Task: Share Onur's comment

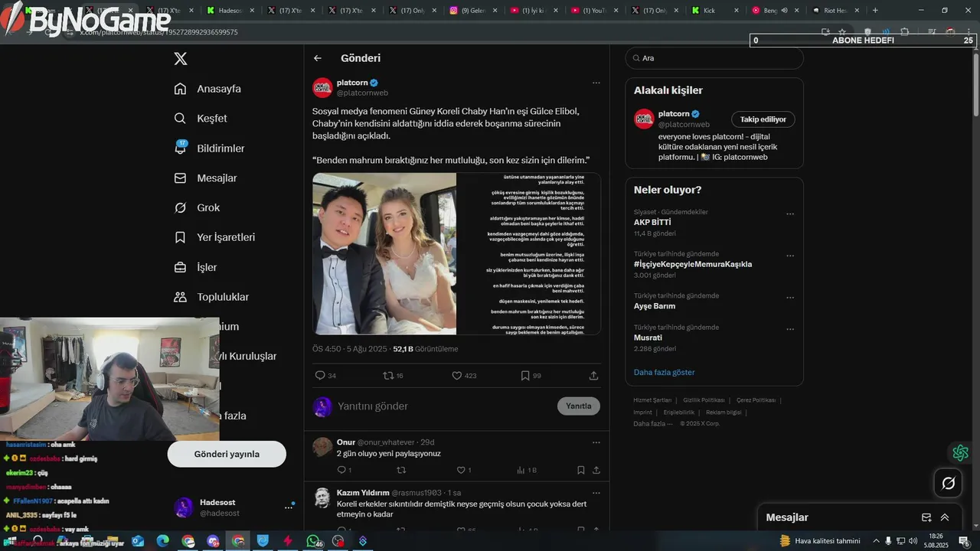Action: pyautogui.click(x=596, y=470)
